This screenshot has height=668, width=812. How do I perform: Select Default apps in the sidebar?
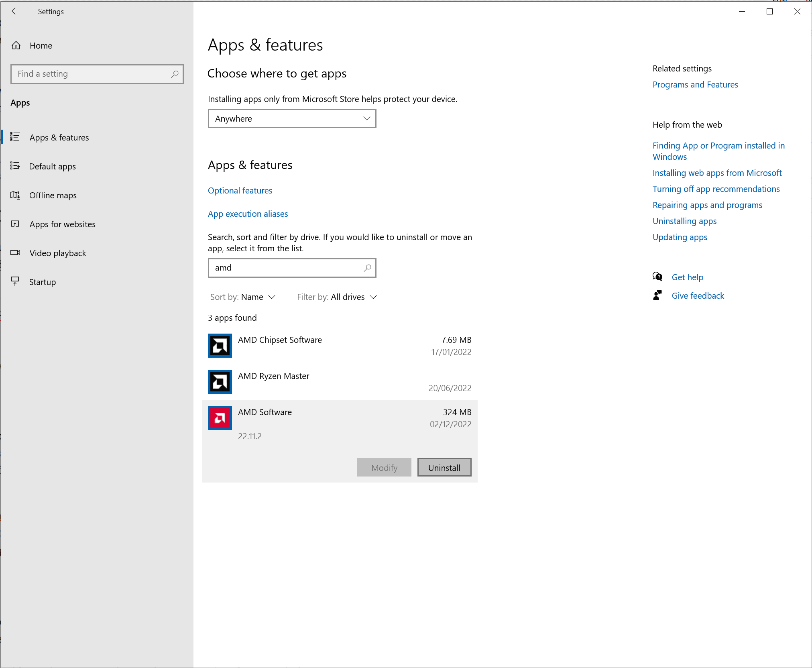52,166
